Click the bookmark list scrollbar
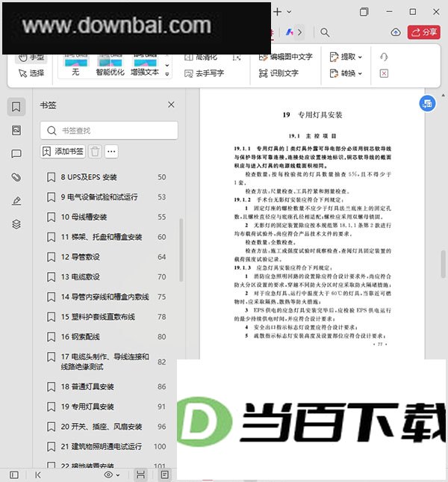The image size is (448, 482). [181, 250]
